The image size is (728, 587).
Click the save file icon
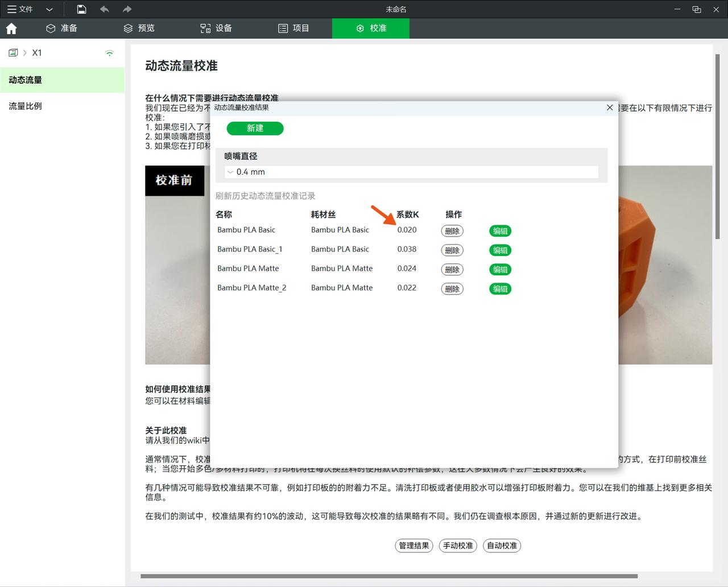pyautogui.click(x=81, y=9)
